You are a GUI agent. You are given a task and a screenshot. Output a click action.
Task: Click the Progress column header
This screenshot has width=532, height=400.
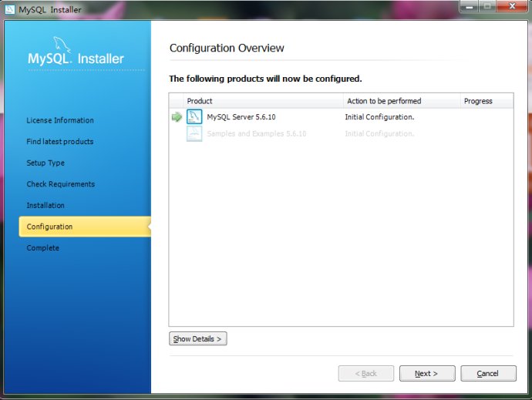click(487, 101)
